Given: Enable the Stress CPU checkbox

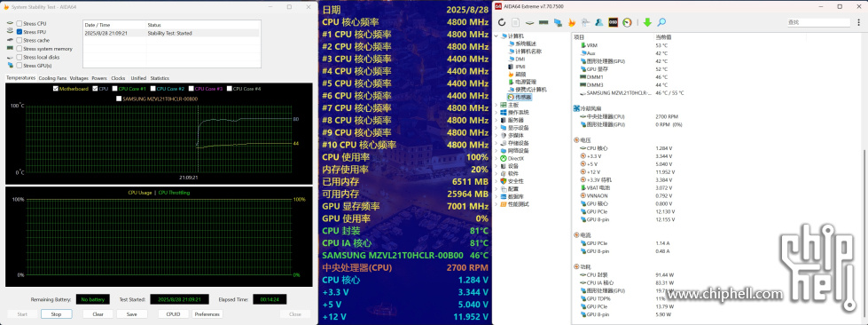Looking at the screenshot, I should 20,23.
